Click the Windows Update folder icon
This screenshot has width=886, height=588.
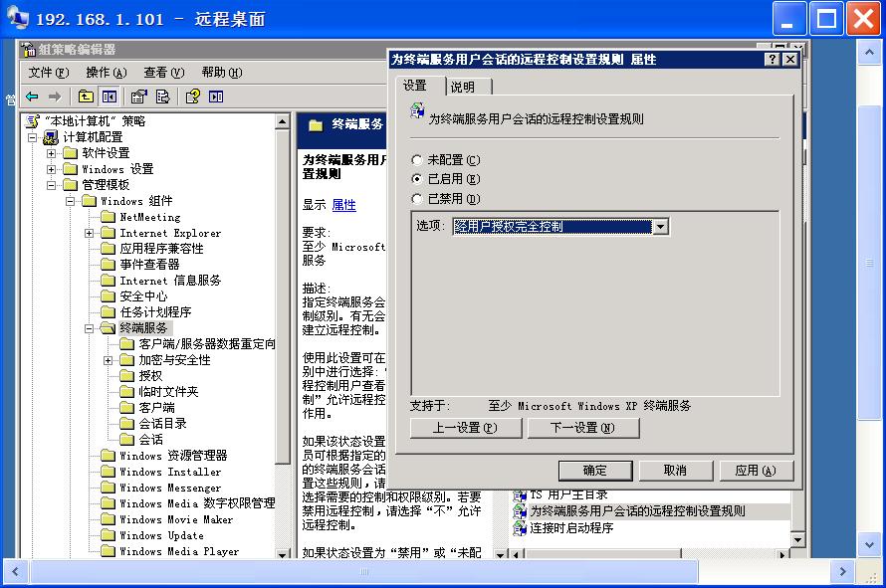click(108, 535)
